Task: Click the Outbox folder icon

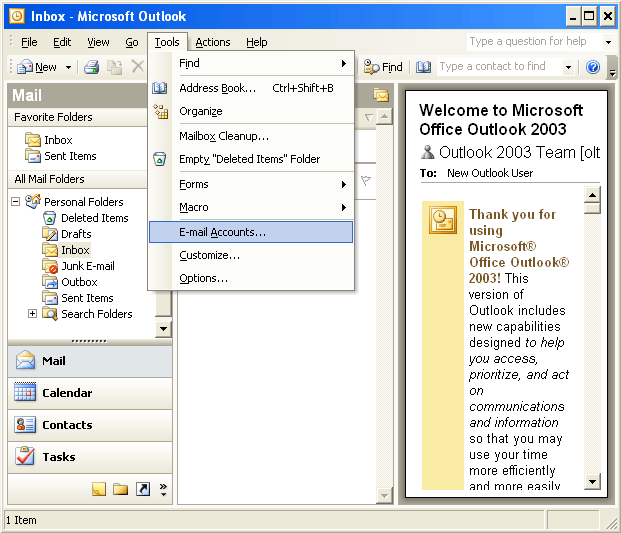Action: coord(50,282)
